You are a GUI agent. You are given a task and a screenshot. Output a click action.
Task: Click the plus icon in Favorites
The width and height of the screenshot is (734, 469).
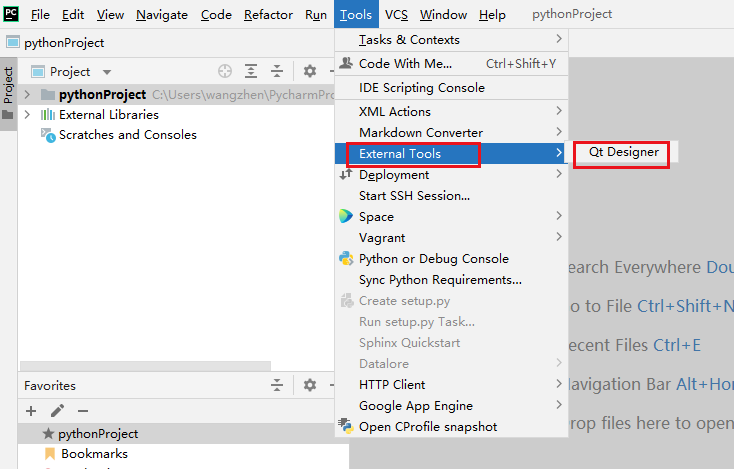click(31, 411)
